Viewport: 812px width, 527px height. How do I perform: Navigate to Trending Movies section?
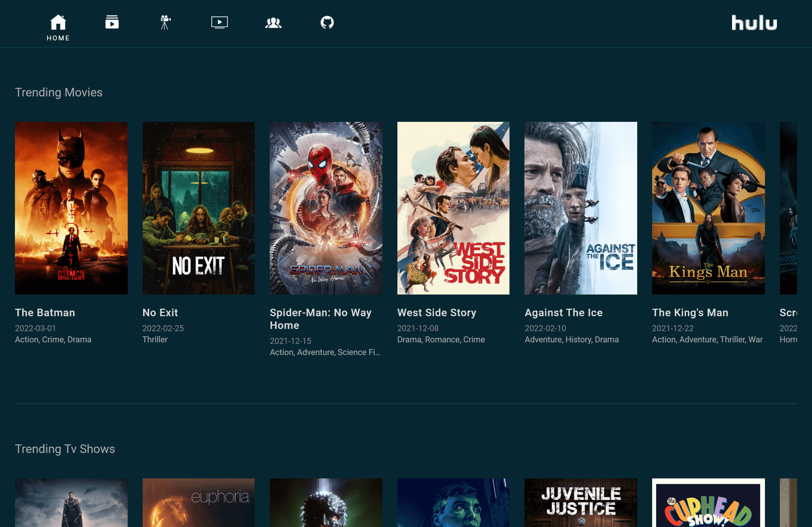point(59,92)
